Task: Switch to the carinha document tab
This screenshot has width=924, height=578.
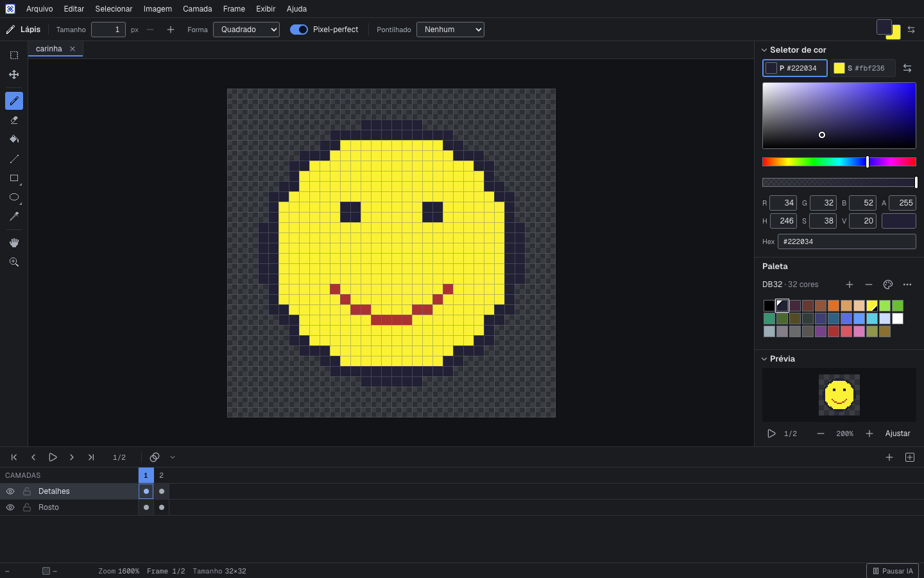Action: (49, 49)
